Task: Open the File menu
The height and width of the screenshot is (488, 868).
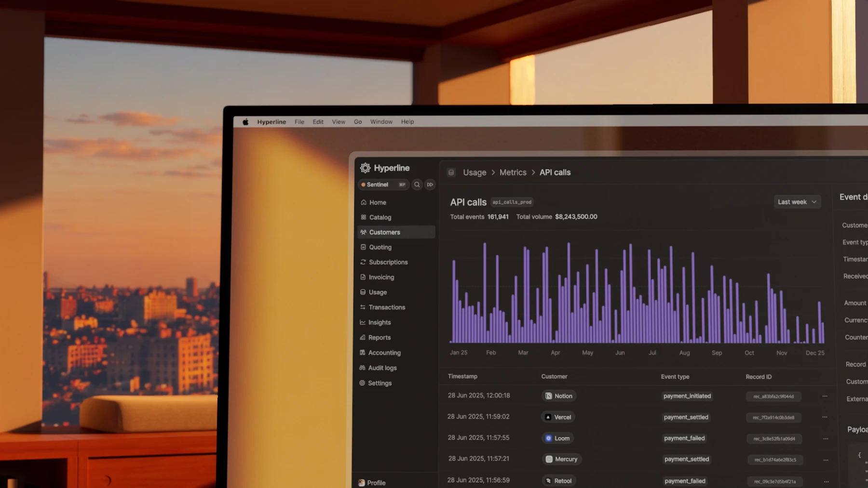Action: pyautogui.click(x=299, y=122)
